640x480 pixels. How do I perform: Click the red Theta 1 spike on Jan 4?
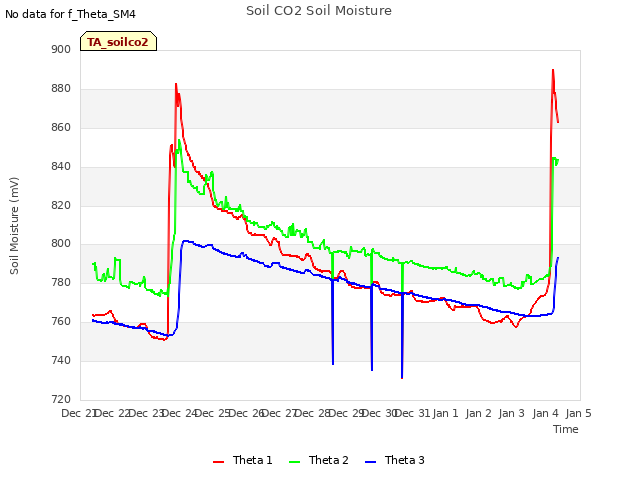553,70
